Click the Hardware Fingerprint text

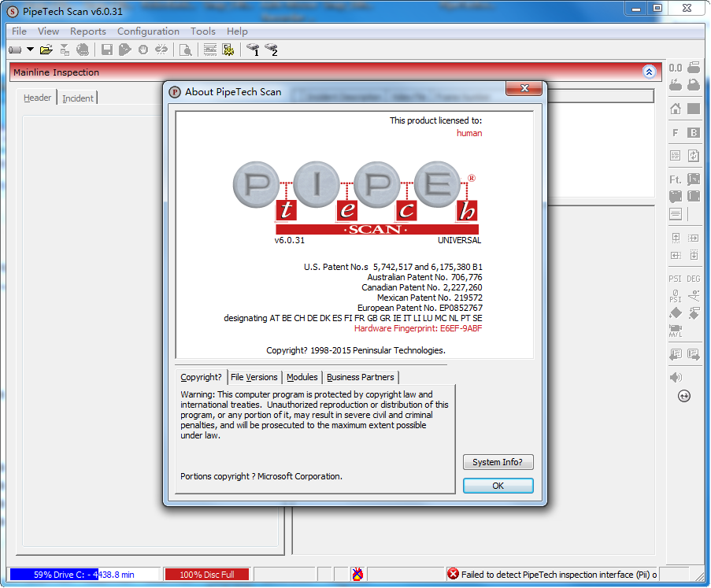418,329
